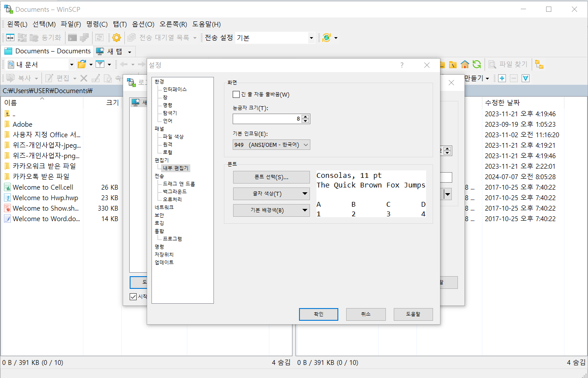Screen dimensions: 588x378
Task: Click the 도움말 button in 설정 dialog
Action: point(413,314)
